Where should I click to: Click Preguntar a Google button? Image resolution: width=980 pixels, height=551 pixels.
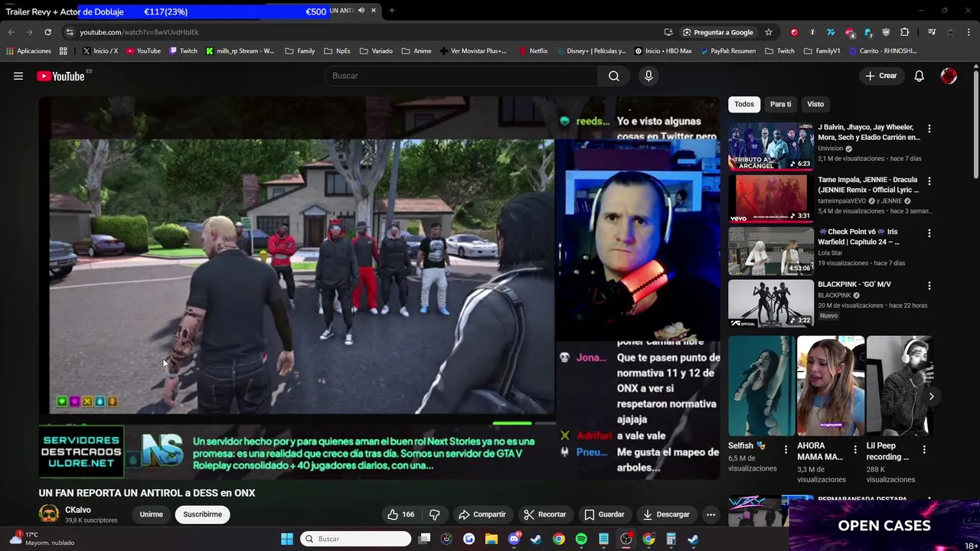click(x=717, y=32)
